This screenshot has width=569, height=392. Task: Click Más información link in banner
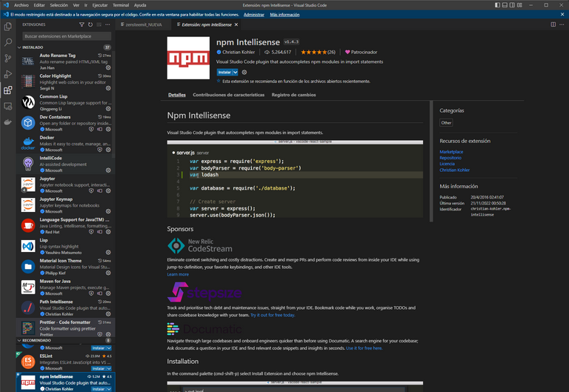[x=284, y=15]
